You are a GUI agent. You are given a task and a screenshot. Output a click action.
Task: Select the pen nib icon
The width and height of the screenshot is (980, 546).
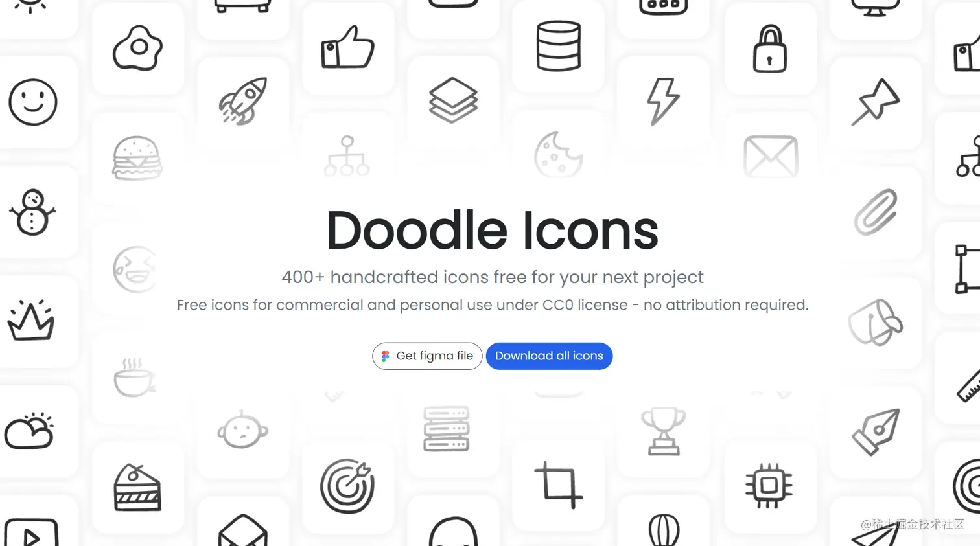click(876, 432)
